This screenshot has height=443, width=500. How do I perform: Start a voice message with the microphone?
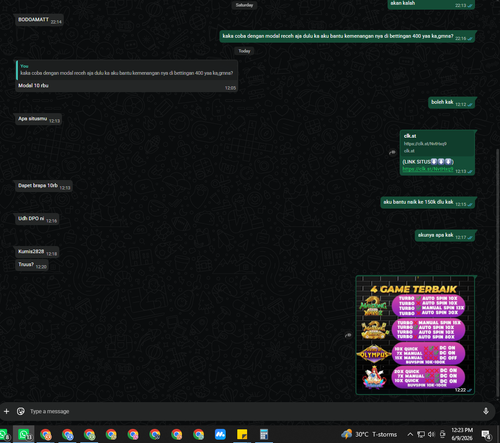pyautogui.click(x=486, y=411)
